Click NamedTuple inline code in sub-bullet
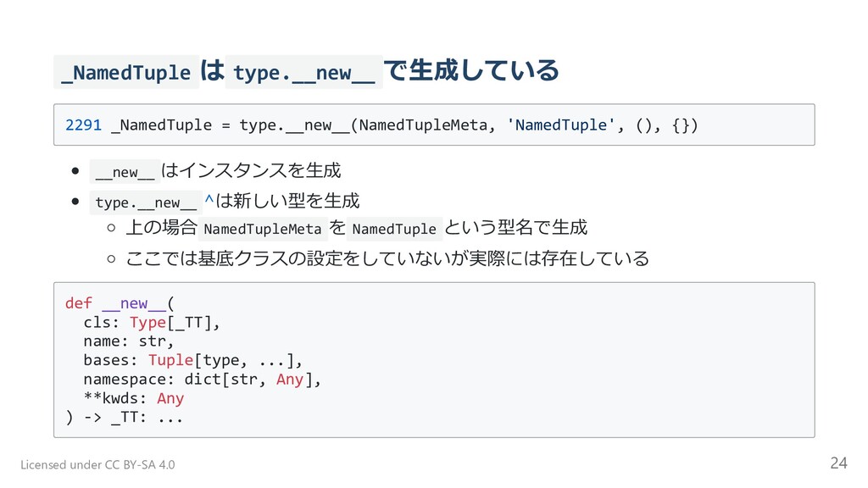The height and width of the screenshot is (488, 868). (x=394, y=229)
